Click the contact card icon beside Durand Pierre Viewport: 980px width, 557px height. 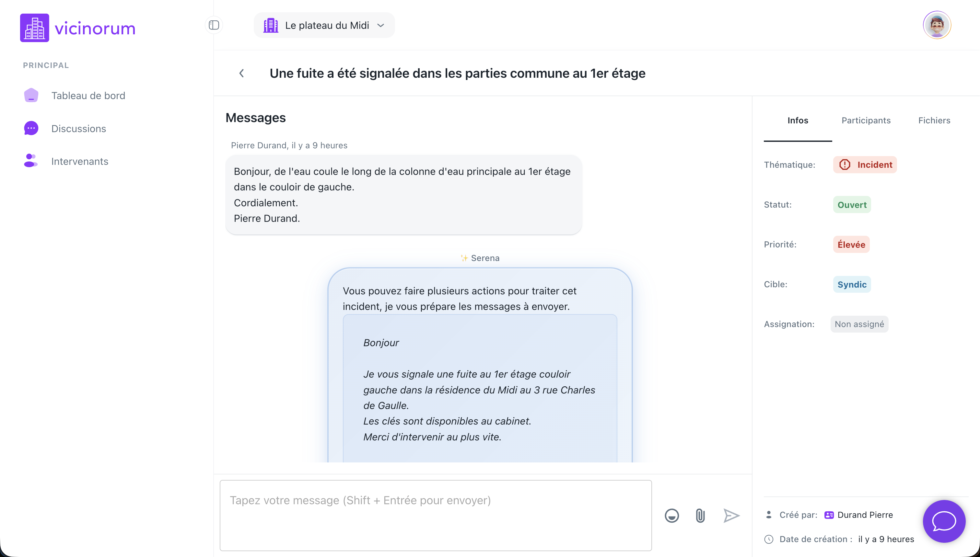(828, 515)
